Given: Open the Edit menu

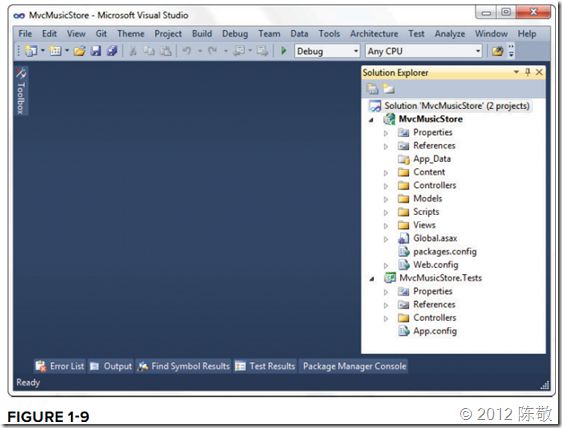Looking at the screenshot, I should [49, 34].
